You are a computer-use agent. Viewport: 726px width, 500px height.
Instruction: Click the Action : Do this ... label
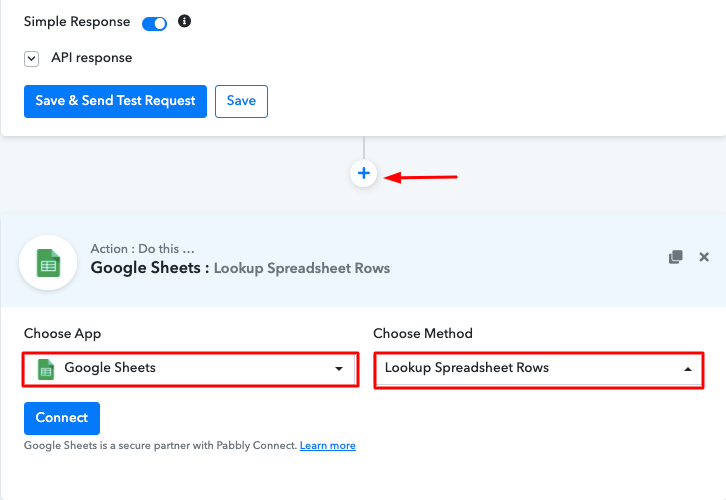tap(143, 249)
